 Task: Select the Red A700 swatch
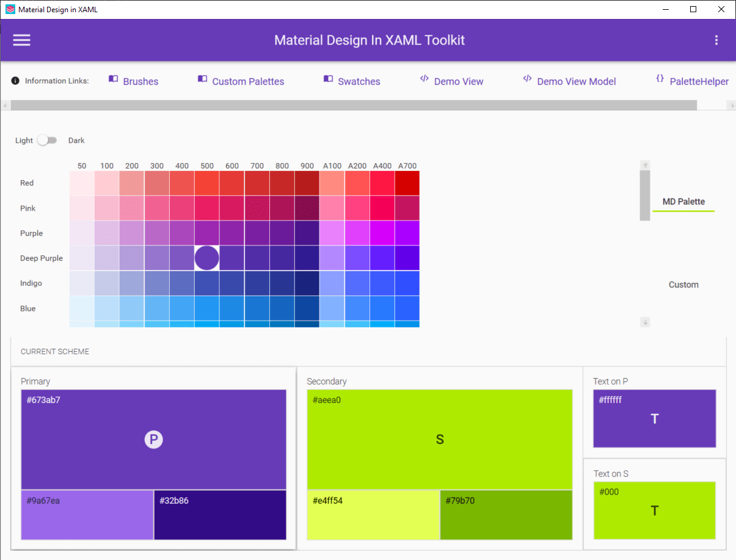tap(407, 183)
